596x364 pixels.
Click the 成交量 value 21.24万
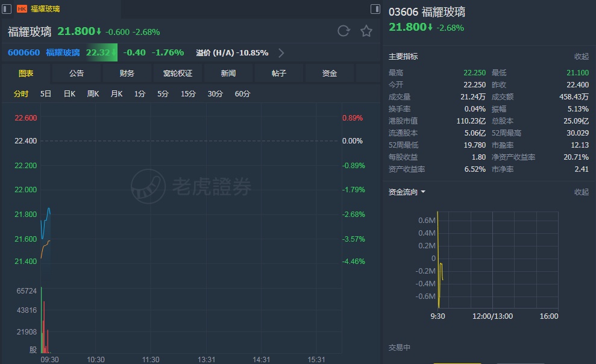(x=473, y=97)
